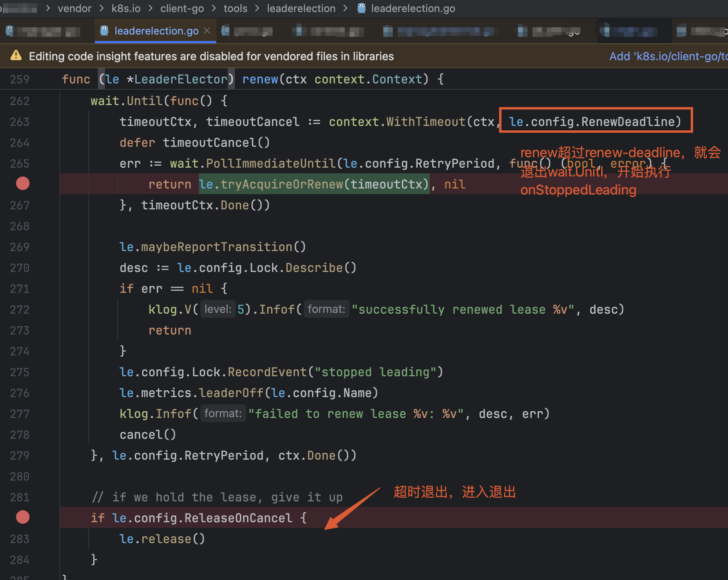Click the Add 'k8s.io/client-go/to…' link in the banner

click(x=668, y=56)
